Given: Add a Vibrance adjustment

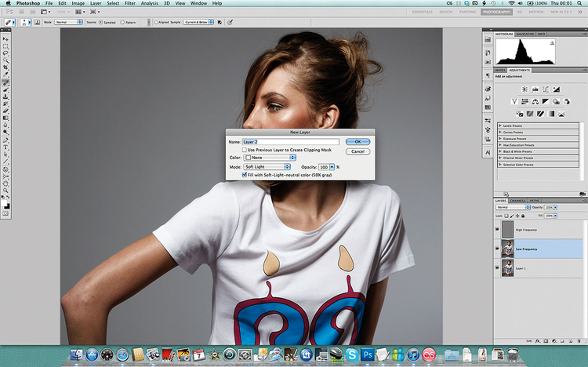Looking at the screenshot, I should pos(514,101).
